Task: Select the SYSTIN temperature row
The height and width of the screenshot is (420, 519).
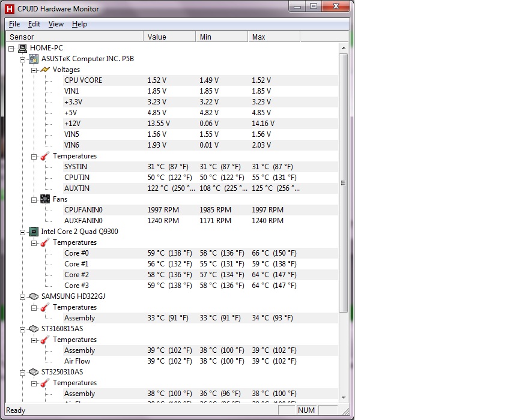Action: [x=201, y=167]
